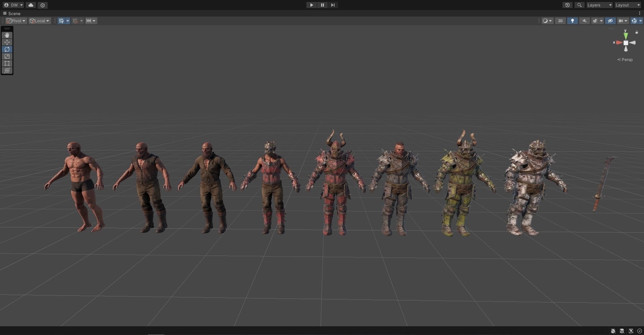Viewport: 644px width, 335px height.
Task: Pause the game
Action: (322, 5)
